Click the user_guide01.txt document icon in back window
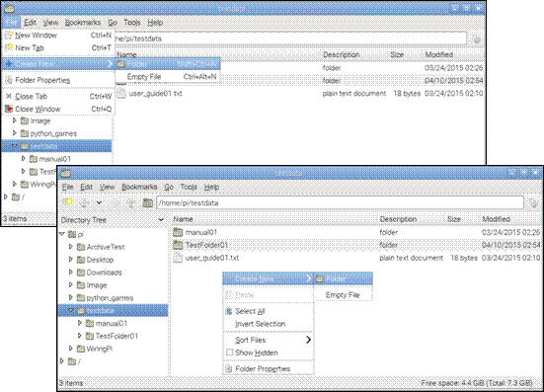The image size is (544, 392). 121,93
